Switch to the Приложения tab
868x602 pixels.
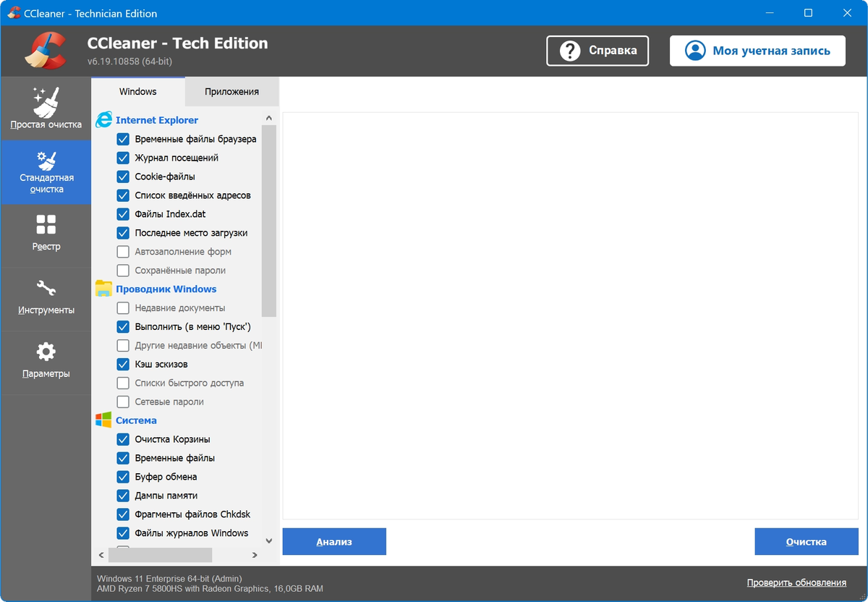[x=231, y=92]
